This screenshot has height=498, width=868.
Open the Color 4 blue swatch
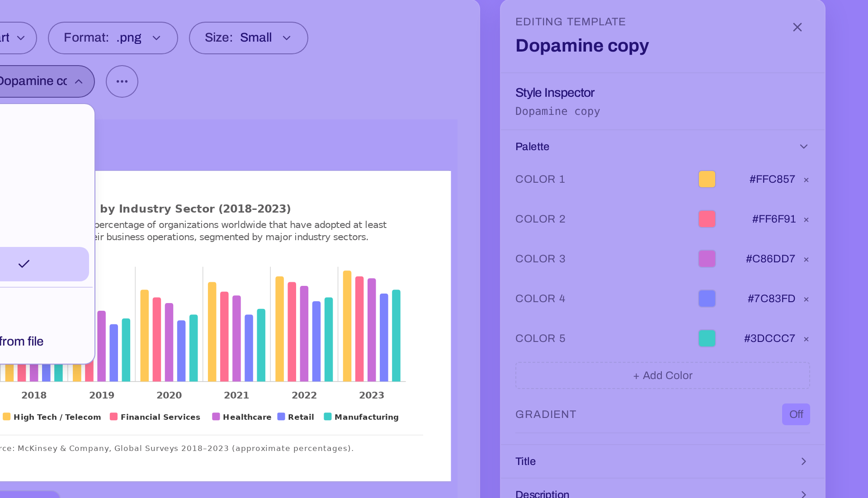tap(707, 299)
